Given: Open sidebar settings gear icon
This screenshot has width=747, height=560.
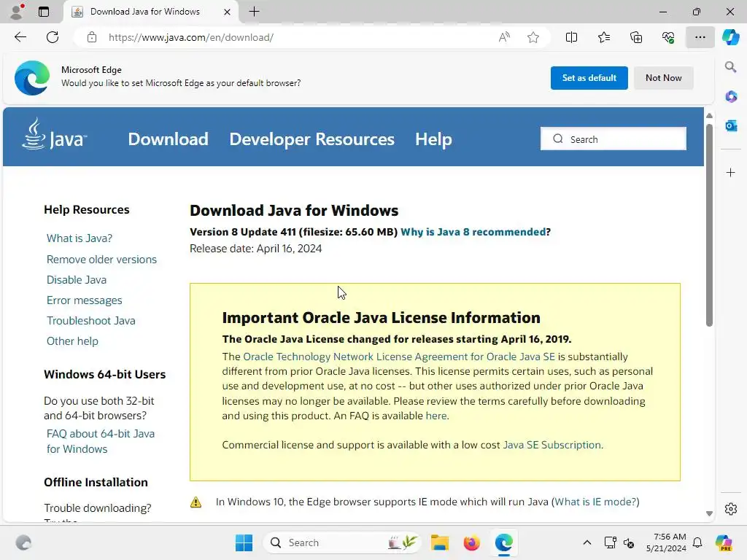Looking at the screenshot, I should click(731, 508).
